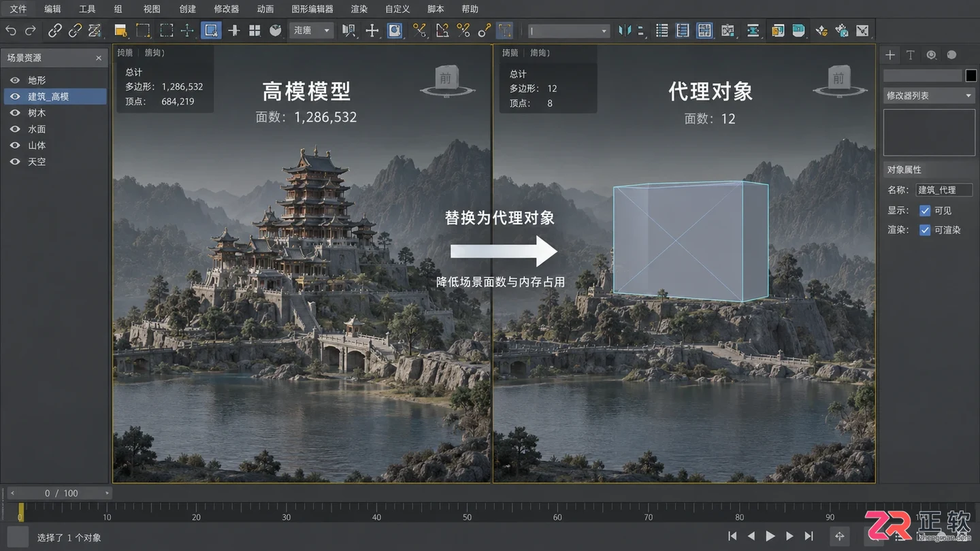Toggle visibility of 天空 layer

(x=14, y=162)
